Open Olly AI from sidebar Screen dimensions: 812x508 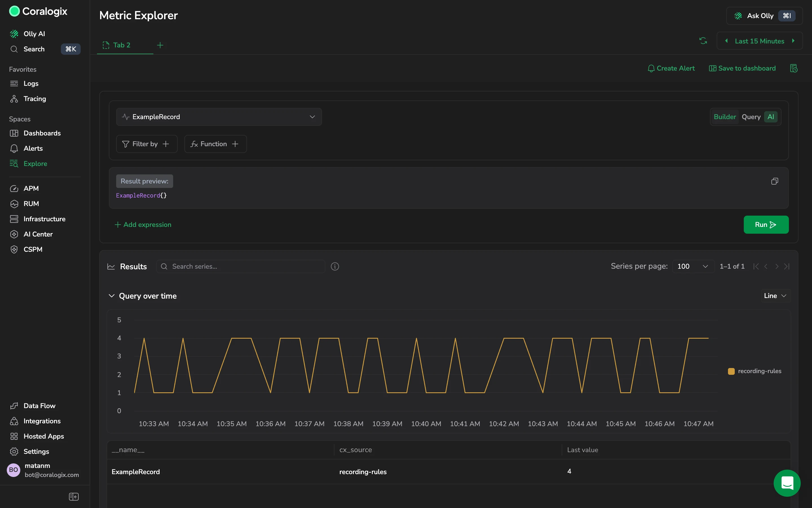[x=34, y=34]
